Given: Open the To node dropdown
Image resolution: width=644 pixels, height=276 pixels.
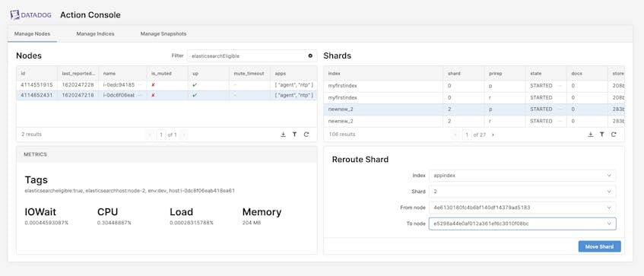Looking at the screenshot, I should 522,224.
